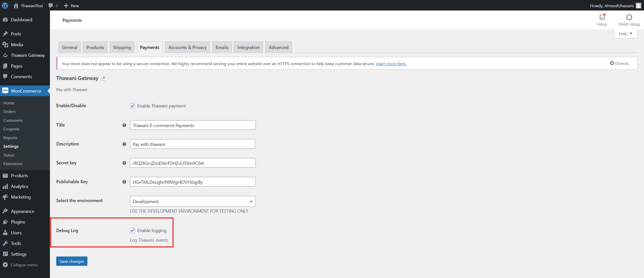Switch to the Advanced tab
This screenshot has width=644, height=278.
278,47
